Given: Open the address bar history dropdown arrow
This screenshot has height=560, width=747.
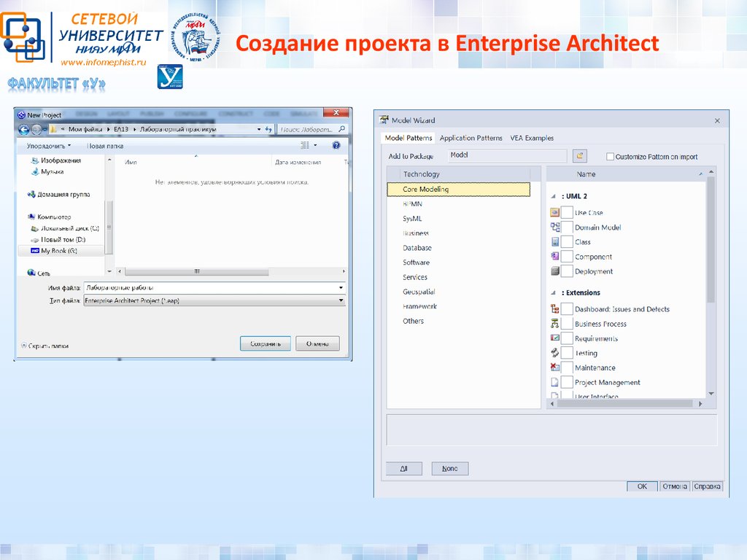Looking at the screenshot, I should point(259,129).
